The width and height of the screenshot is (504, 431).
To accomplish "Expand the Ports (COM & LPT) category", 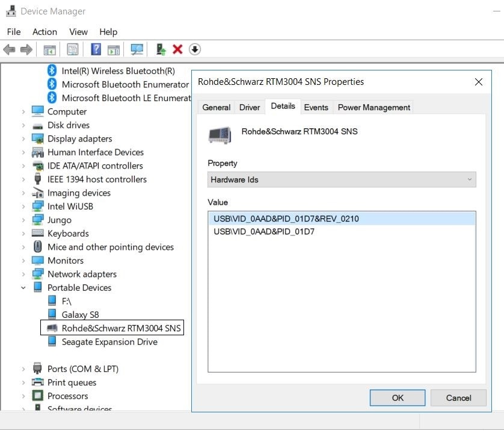I will tap(23, 369).
